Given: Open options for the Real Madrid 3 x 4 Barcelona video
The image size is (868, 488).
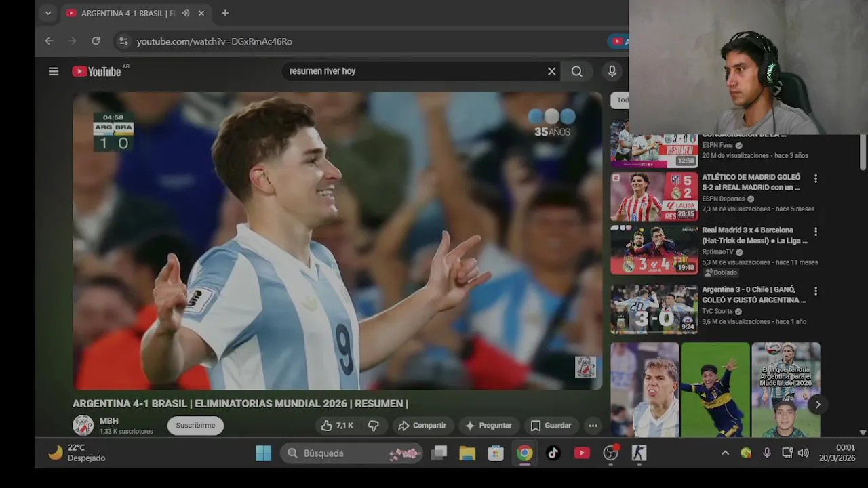Looking at the screenshot, I should [x=816, y=231].
